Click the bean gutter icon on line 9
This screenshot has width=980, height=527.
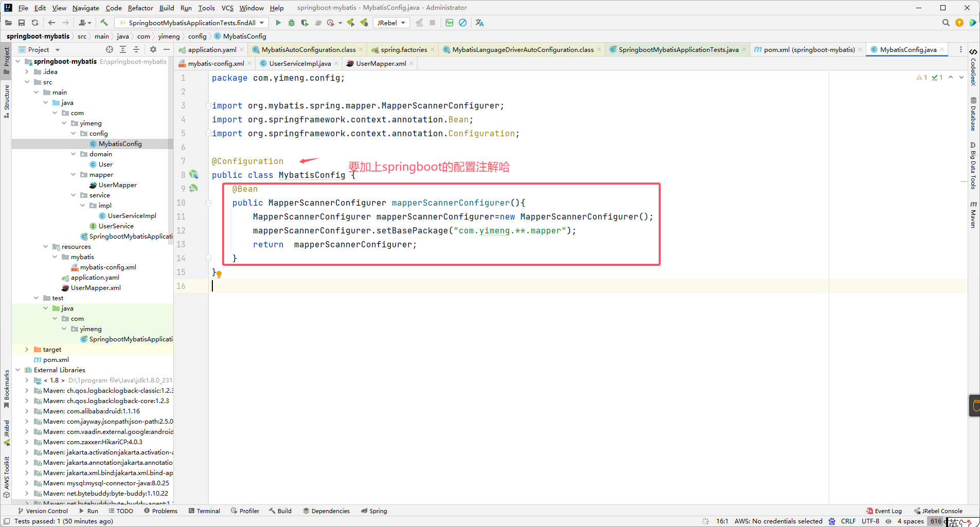click(194, 188)
